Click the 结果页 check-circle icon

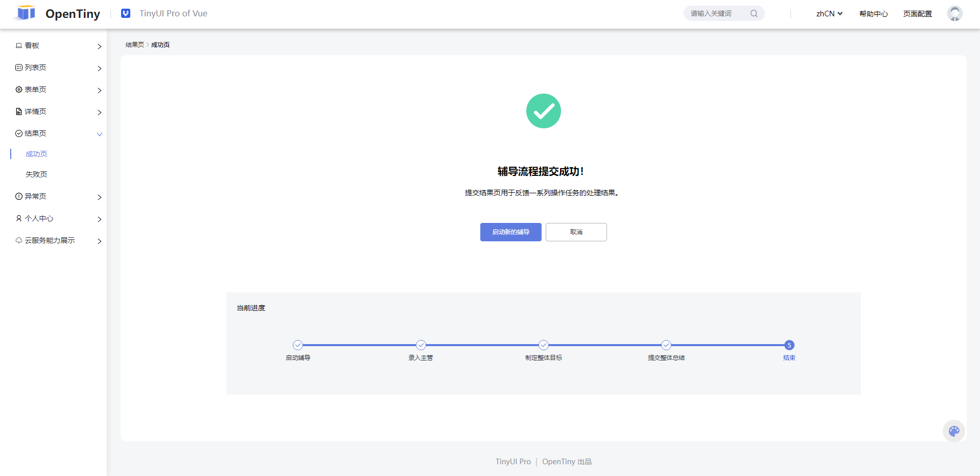tap(19, 133)
